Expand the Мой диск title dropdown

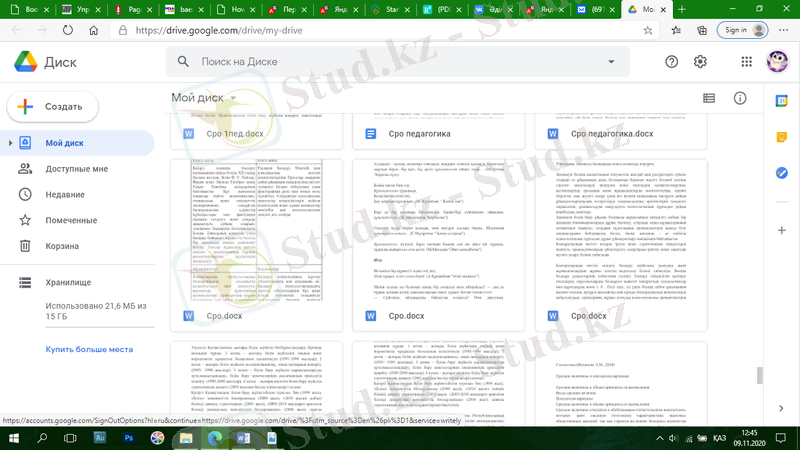point(233,98)
